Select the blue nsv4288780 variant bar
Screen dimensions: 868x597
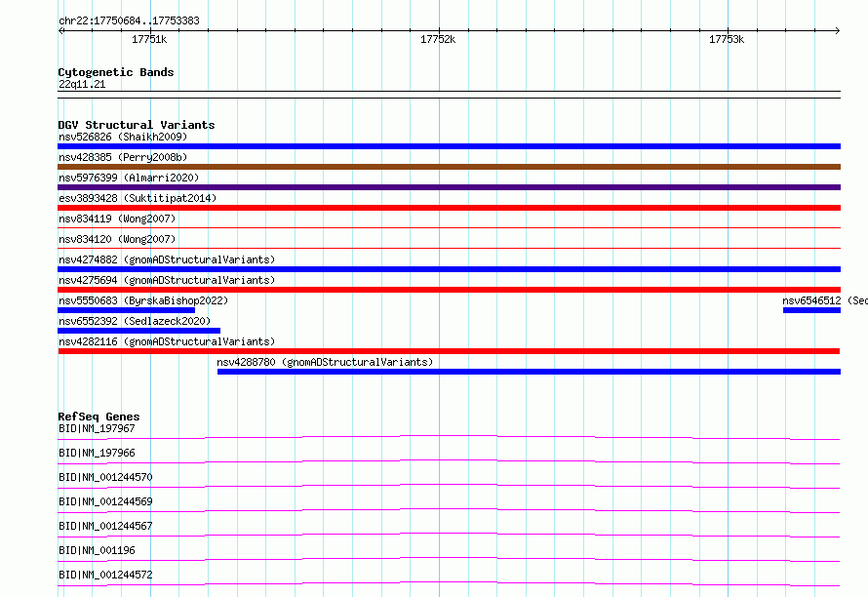[x=529, y=372]
